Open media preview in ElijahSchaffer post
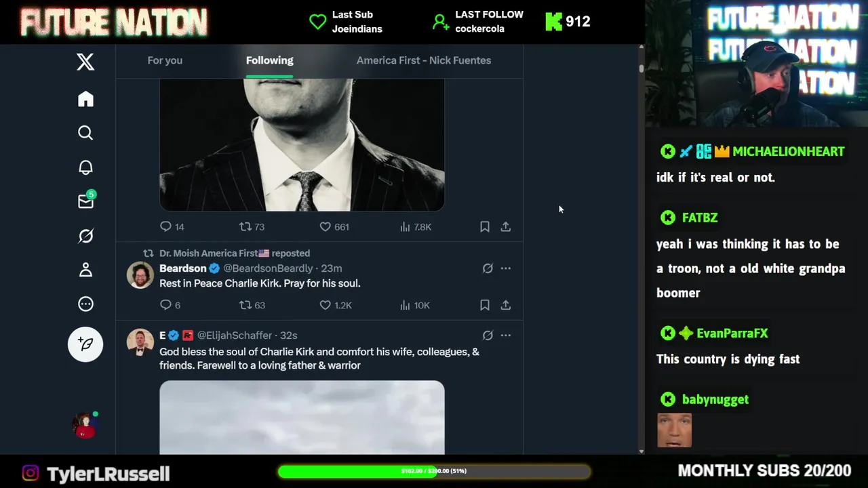868x488 pixels. [x=302, y=417]
